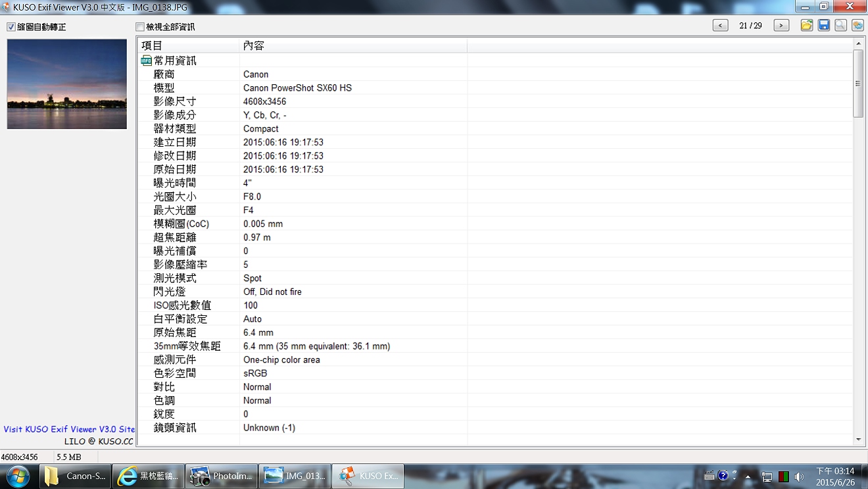
Task: Select the 原始焦距 6.4 mm row
Action: click(x=495, y=332)
